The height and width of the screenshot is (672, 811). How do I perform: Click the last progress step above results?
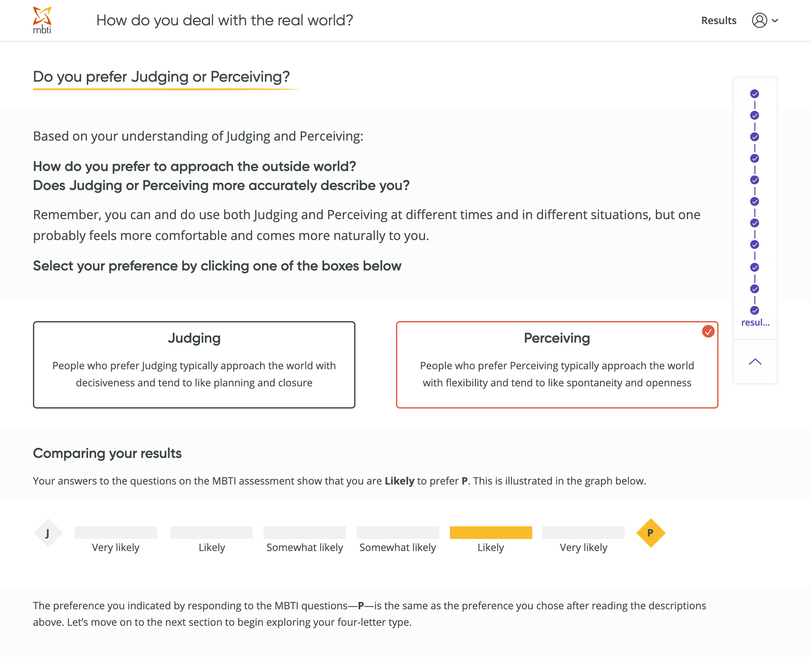click(755, 310)
